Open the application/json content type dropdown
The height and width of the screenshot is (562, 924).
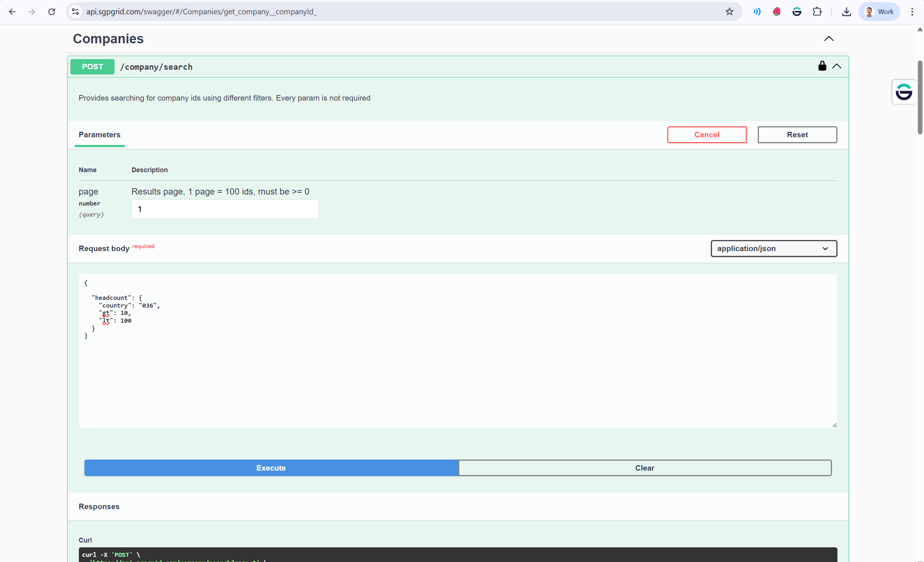pos(774,249)
